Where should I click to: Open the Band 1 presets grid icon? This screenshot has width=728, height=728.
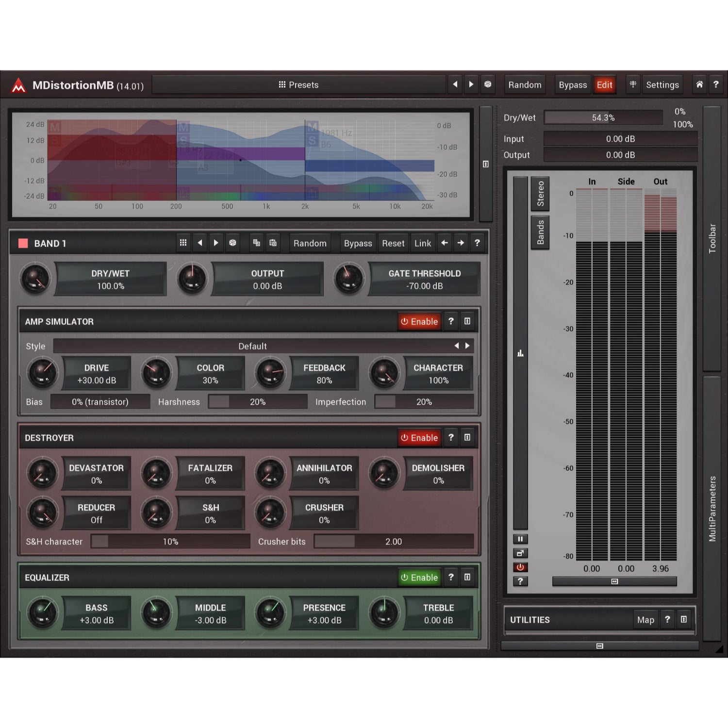pyautogui.click(x=183, y=243)
